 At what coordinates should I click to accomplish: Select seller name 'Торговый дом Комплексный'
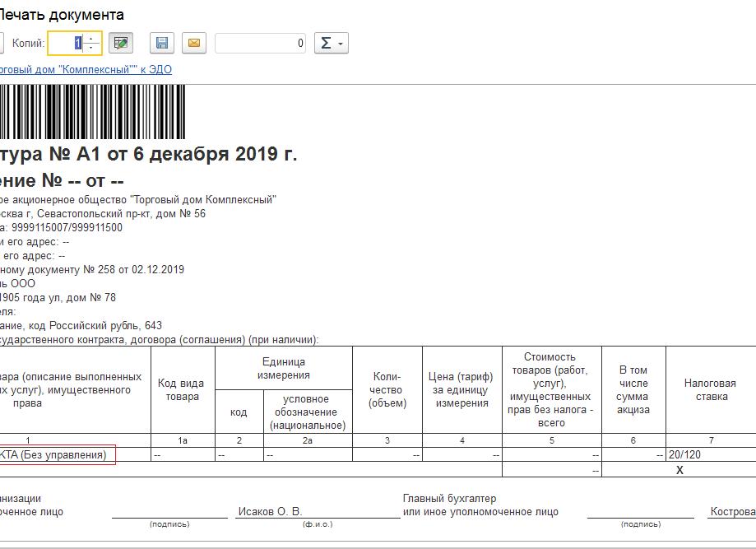(x=203, y=200)
